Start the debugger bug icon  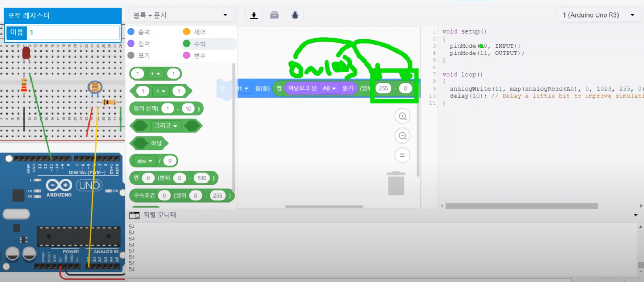tap(295, 15)
